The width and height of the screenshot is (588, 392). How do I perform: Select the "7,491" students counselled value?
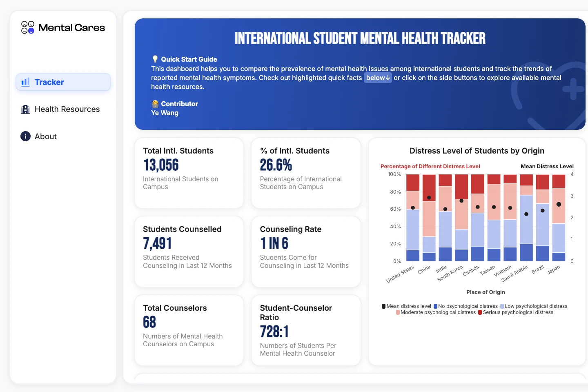click(157, 243)
